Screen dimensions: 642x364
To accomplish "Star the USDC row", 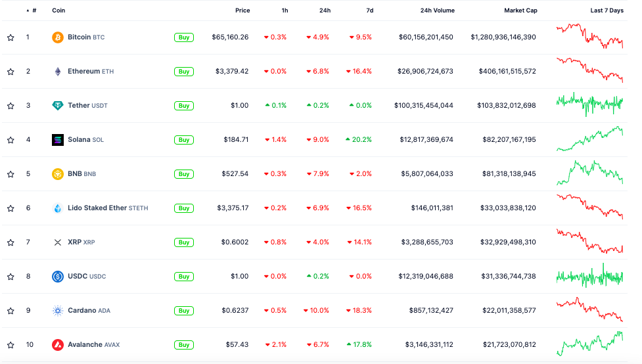I will [x=11, y=277].
